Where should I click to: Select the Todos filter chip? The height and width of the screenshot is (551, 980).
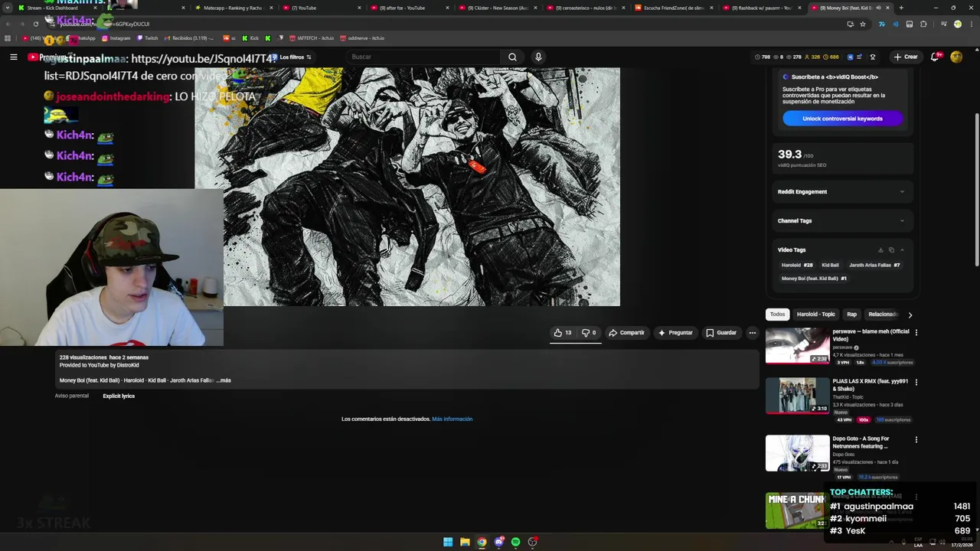pyautogui.click(x=777, y=315)
